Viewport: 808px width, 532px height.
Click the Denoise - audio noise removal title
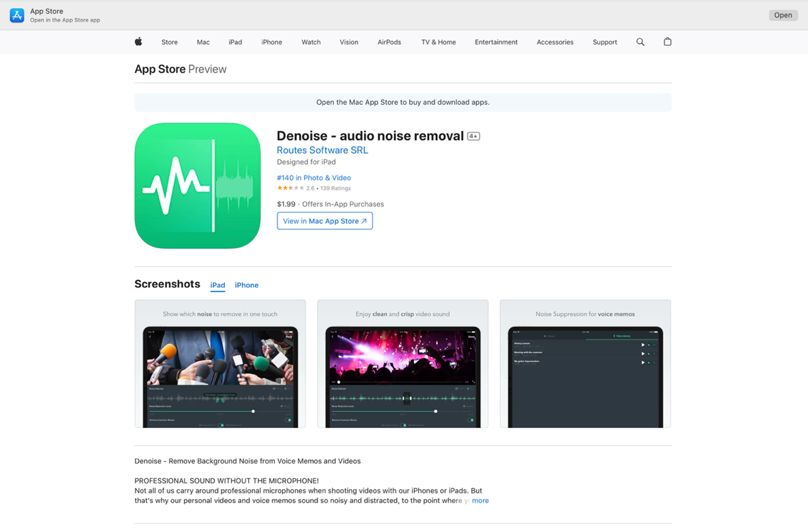[x=370, y=136]
